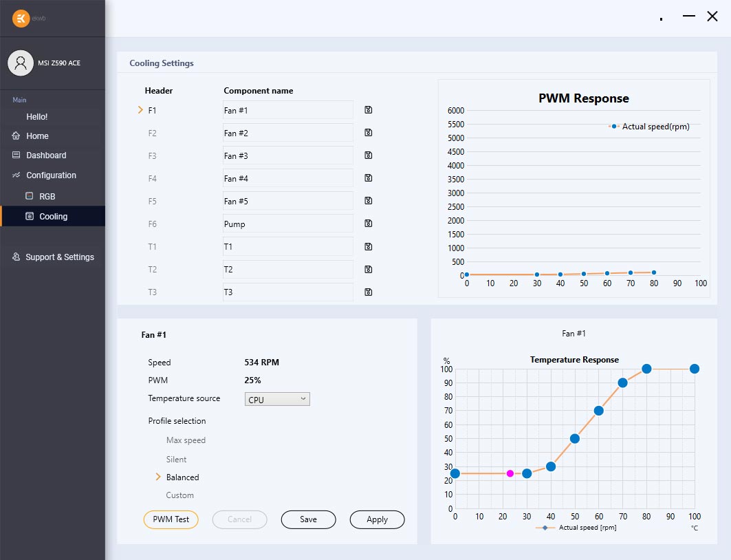Save the Fan #5 component name
731x560 pixels.
(x=369, y=201)
